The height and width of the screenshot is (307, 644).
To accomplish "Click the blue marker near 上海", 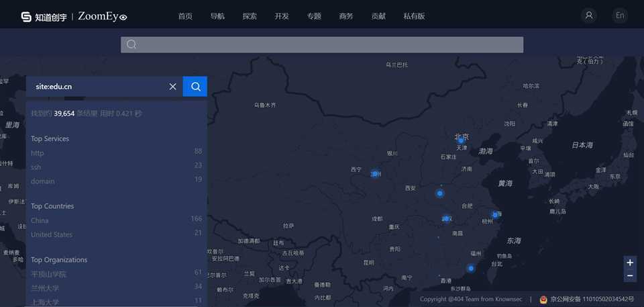I will pos(495,214).
